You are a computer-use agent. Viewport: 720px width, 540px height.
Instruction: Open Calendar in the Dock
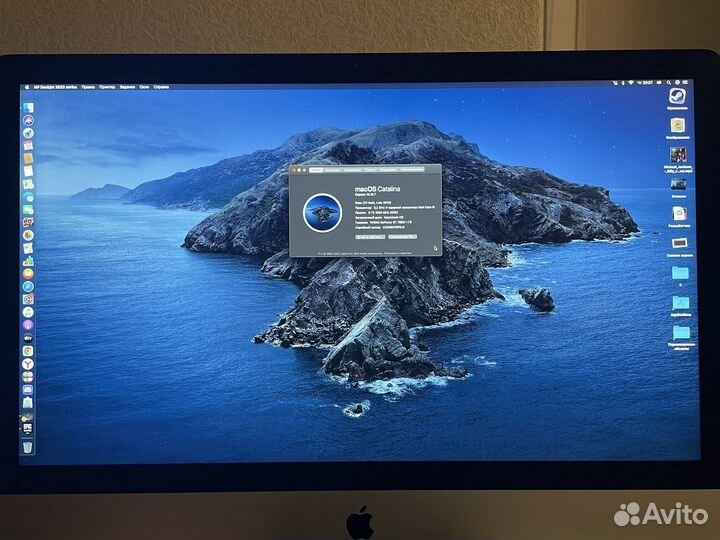[28, 146]
